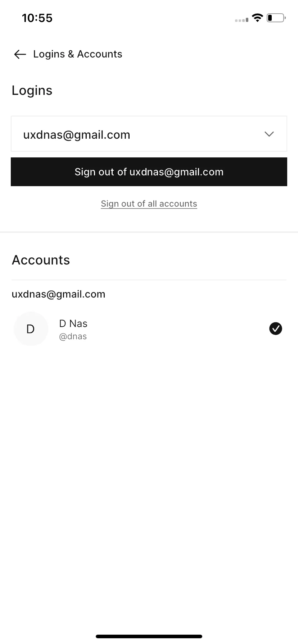Click the Sign out of all accounts link
Image resolution: width=298 pixels, height=644 pixels.
(149, 204)
